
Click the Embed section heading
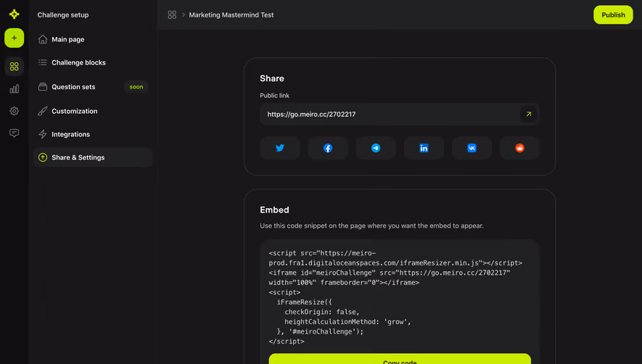coord(274,210)
